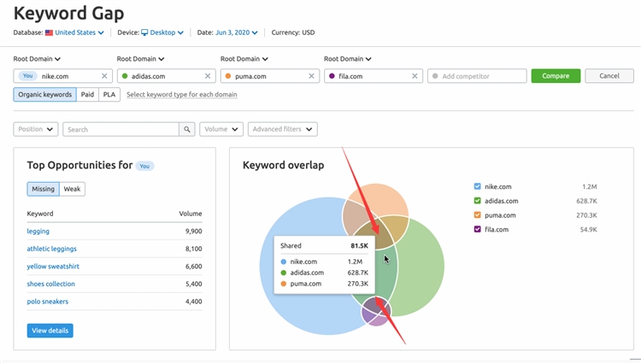
Task: Open the 'legging' keyword link
Action: pos(38,232)
